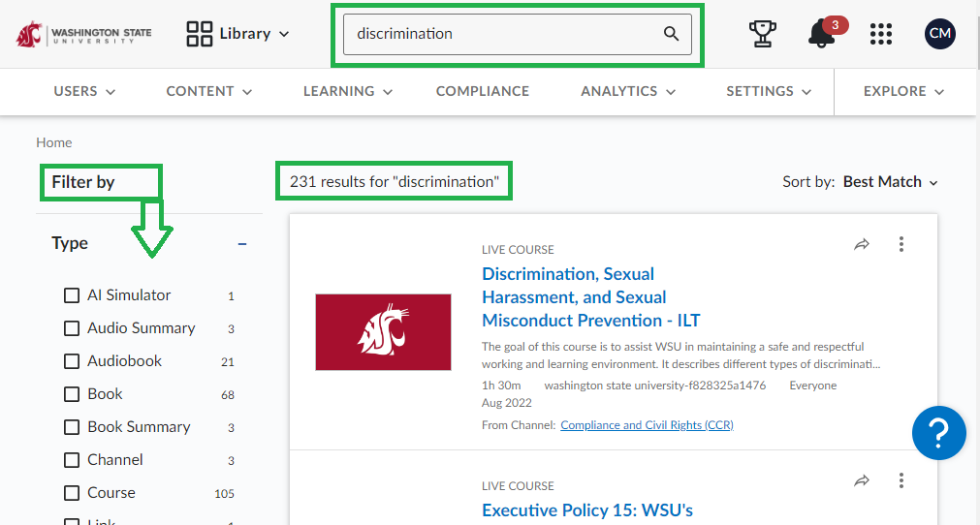980x525 pixels.
Task: Click the discrimination search field
Action: [x=506, y=34]
